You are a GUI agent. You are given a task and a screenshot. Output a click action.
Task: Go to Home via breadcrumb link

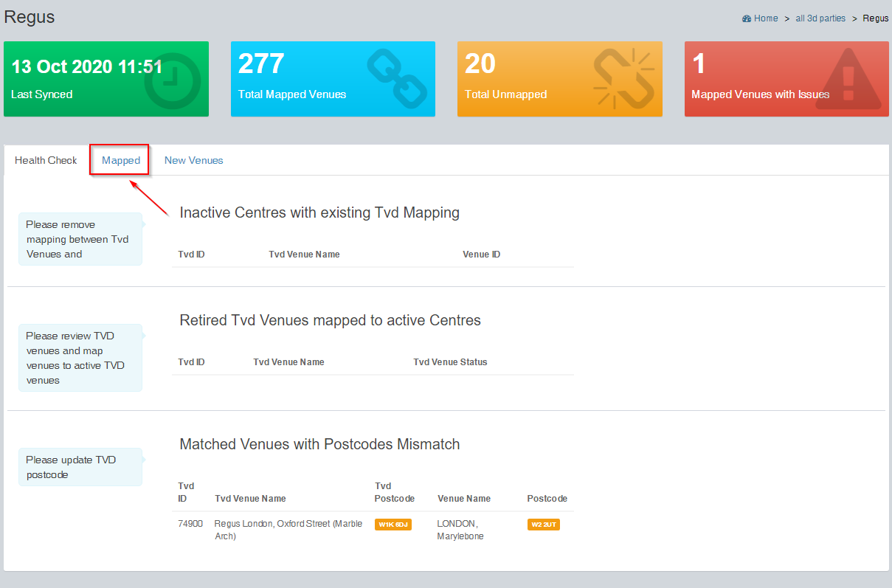pos(766,18)
